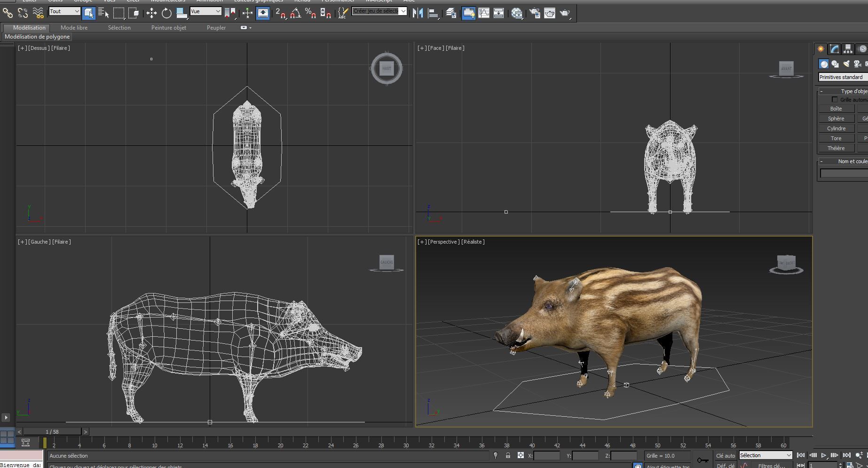Collapse the Type d'objet rollout

coord(821,91)
